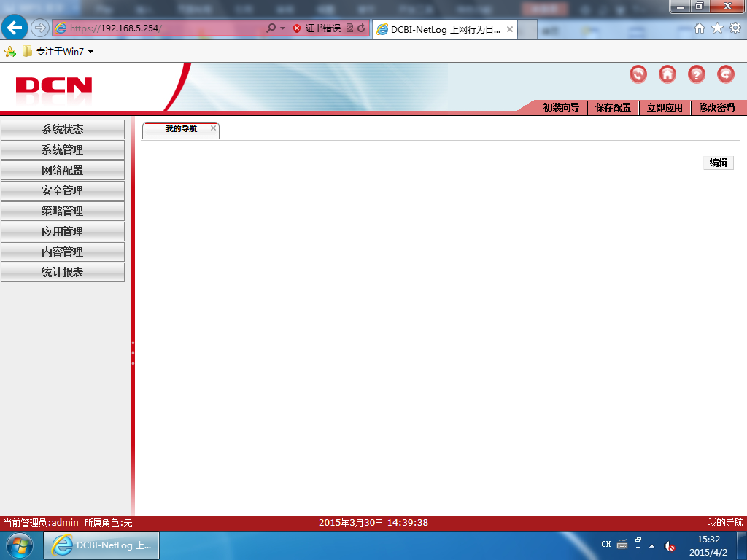Click the browser forward arrow
The width and height of the screenshot is (747, 560).
click(x=40, y=28)
